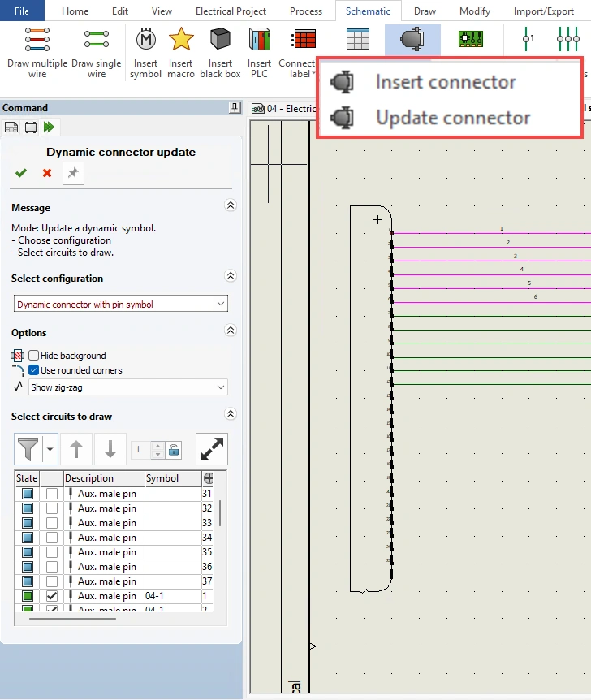Screen dimensions: 591x700
Task: Select Draw multiple wire tool
Action: tap(37, 53)
